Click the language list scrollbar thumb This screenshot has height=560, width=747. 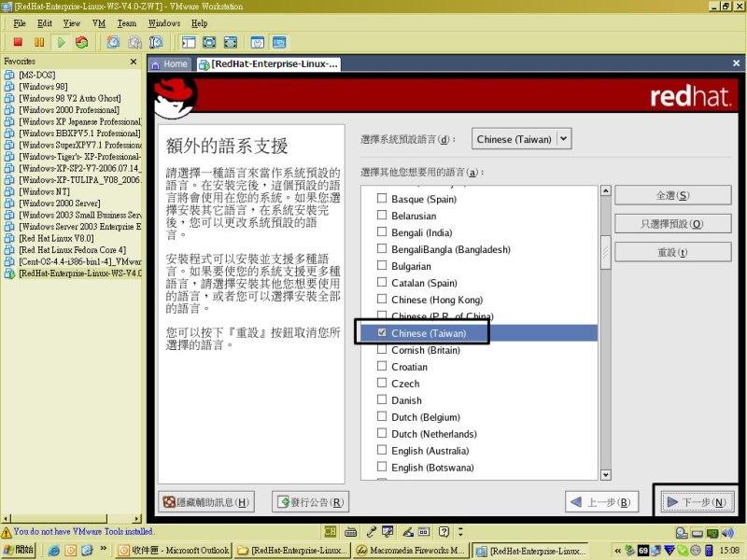pos(605,252)
